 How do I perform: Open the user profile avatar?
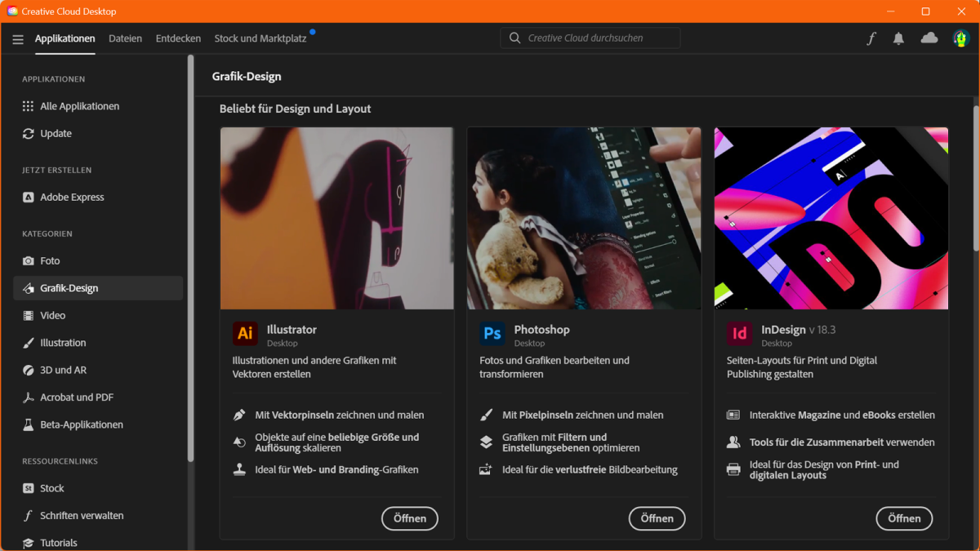[x=960, y=38]
